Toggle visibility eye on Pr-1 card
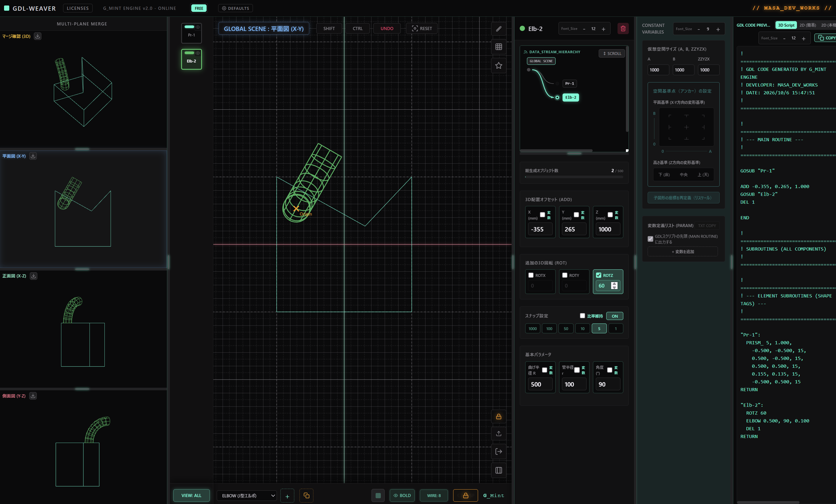 pyautogui.click(x=197, y=27)
